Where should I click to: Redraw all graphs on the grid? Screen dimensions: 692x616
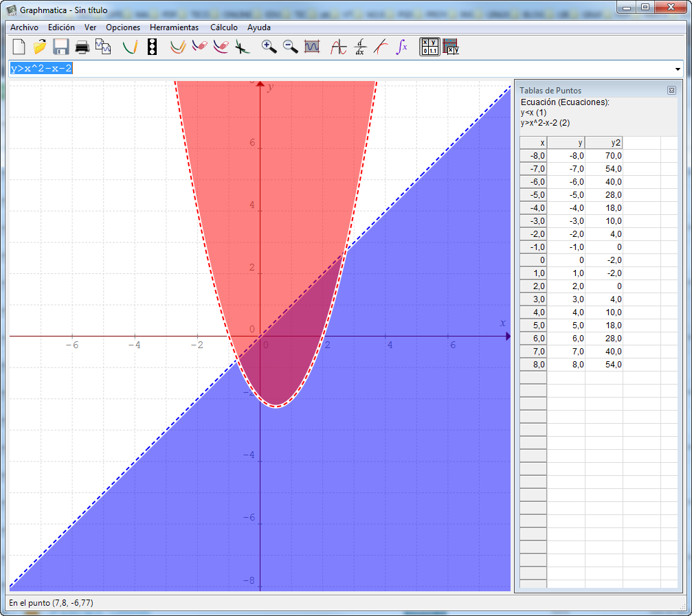[x=177, y=47]
